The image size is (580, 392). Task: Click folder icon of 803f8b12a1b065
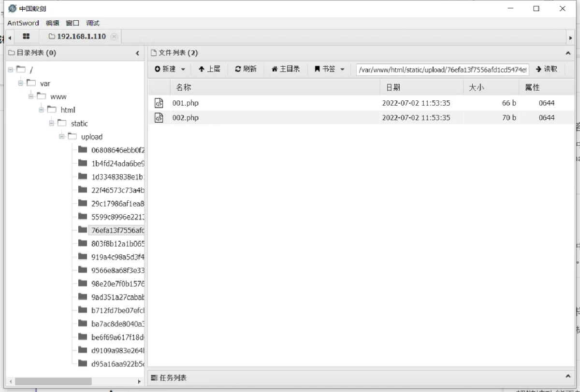click(x=83, y=243)
